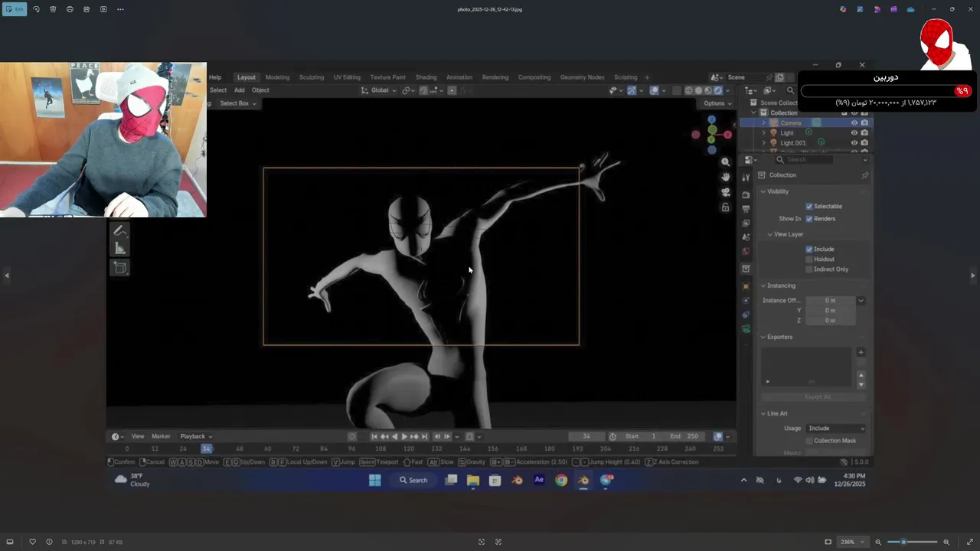
Task: Open the timeline Marker menu
Action: tap(161, 436)
